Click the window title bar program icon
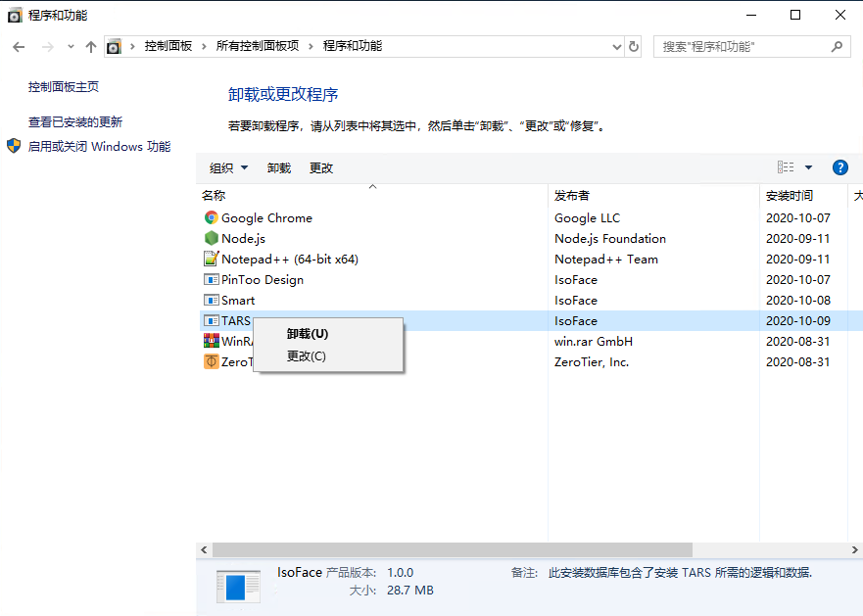The height and width of the screenshot is (616, 863). pyautogui.click(x=15, y=16)
